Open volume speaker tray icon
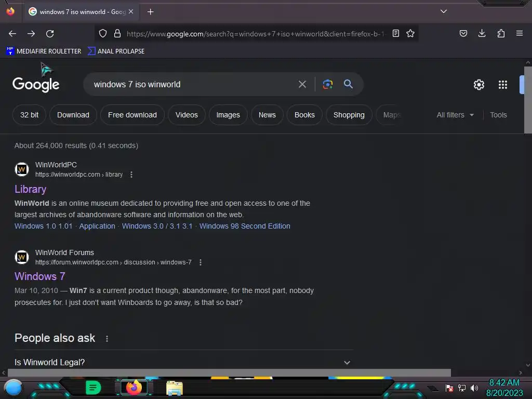The height and width of the screenshot is (399, 532). coord(474,388)
